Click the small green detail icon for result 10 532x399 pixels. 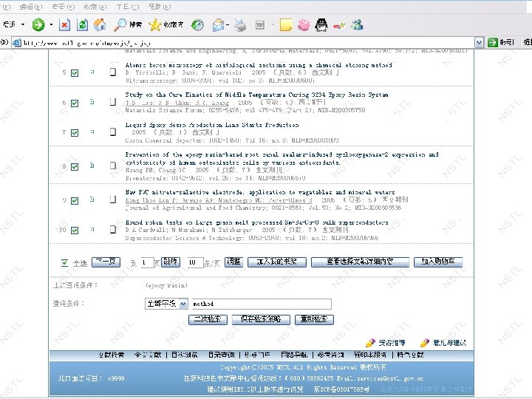pyautogui.click(x=92, y=229)
